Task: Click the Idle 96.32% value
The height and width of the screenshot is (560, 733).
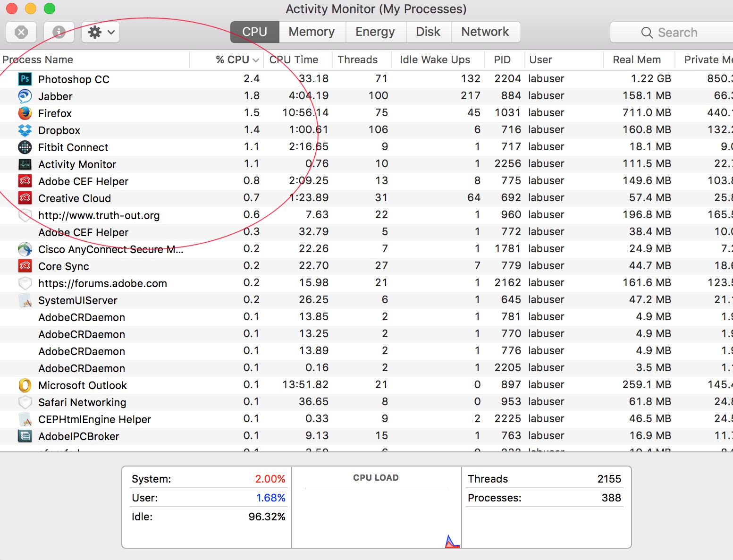Action: tap(267, 517)
